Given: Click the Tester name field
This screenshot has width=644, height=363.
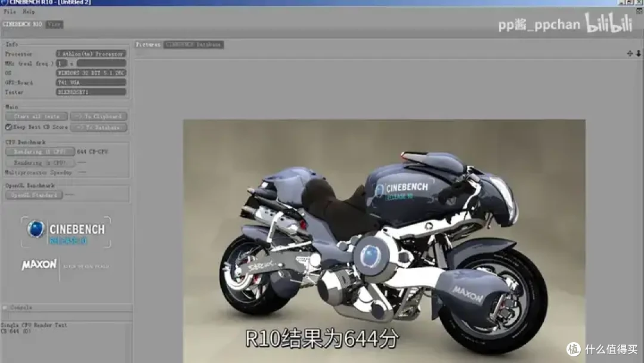Looking at the screenshot, I should click(x=91, y=92).
